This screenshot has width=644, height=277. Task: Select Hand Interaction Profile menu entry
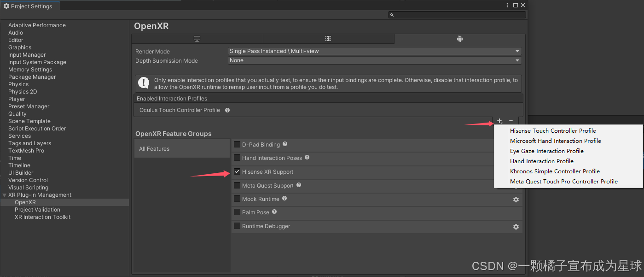(542, 161)
